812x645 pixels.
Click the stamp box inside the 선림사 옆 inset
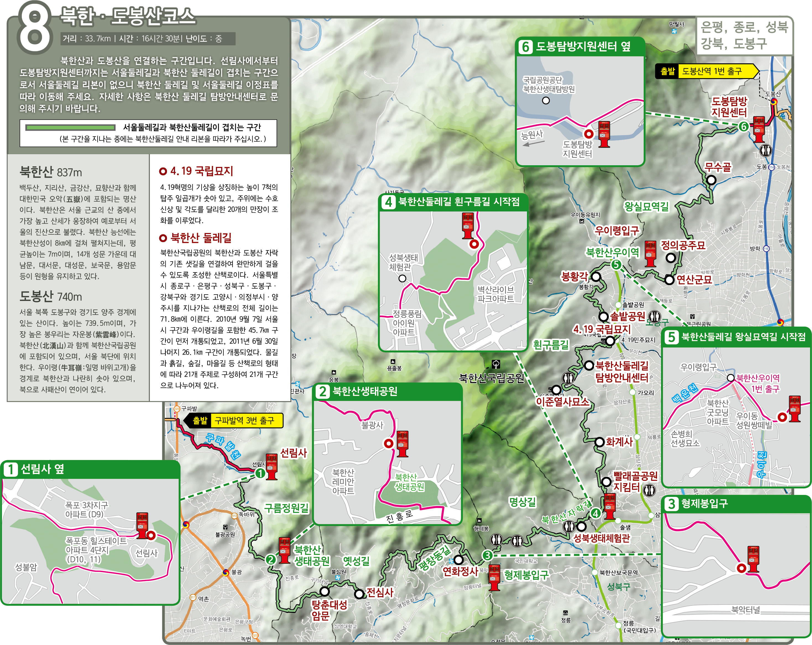142,526
